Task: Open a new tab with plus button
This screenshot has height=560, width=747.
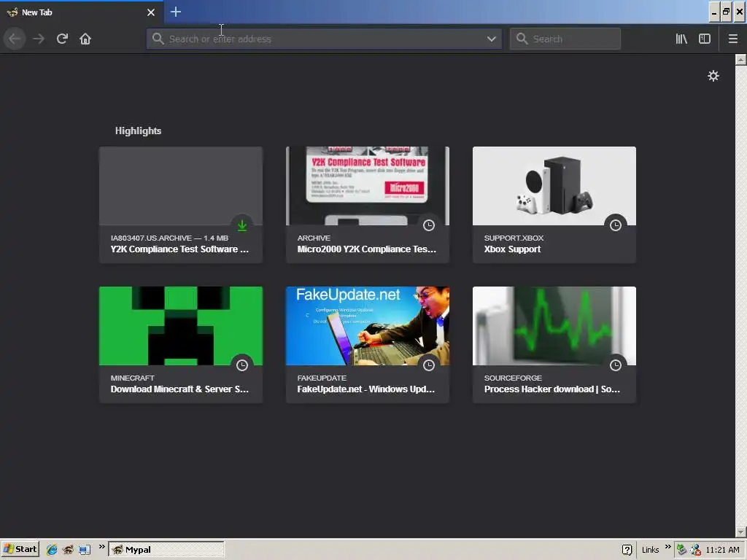Action: (176, 12)
